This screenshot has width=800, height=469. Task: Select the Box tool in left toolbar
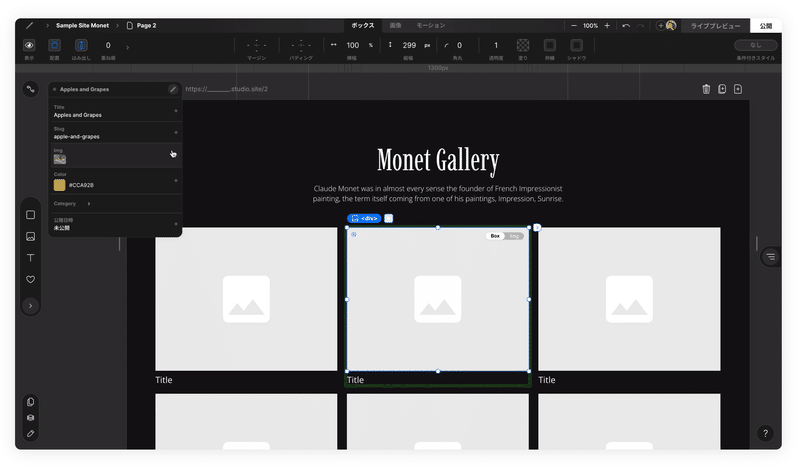pyautogui.click(x=31, y=215)
